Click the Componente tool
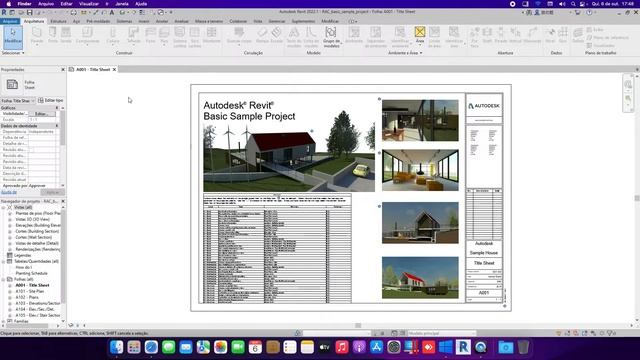The height and width of the screenshot is (360, 640). (x=87, y=35)
